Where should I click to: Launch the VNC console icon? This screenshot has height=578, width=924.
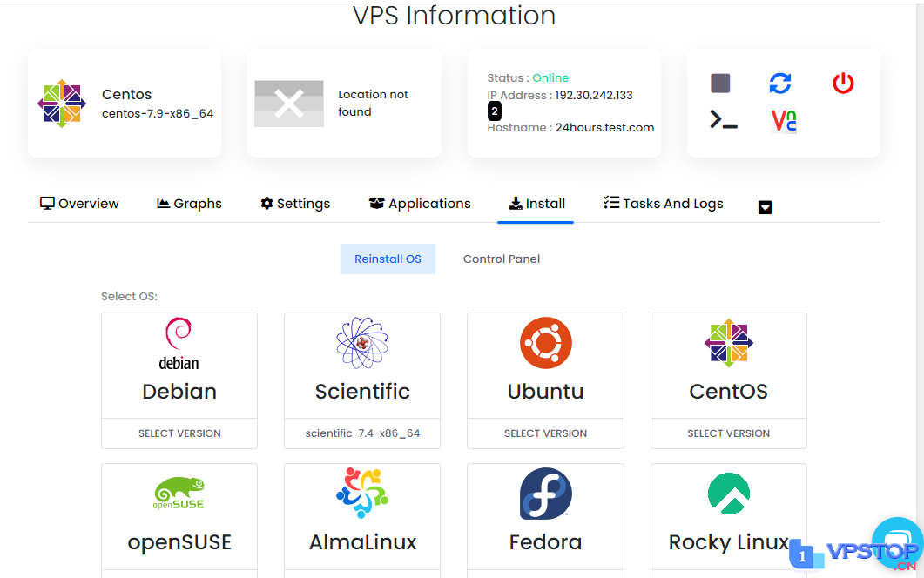point(784,121)
